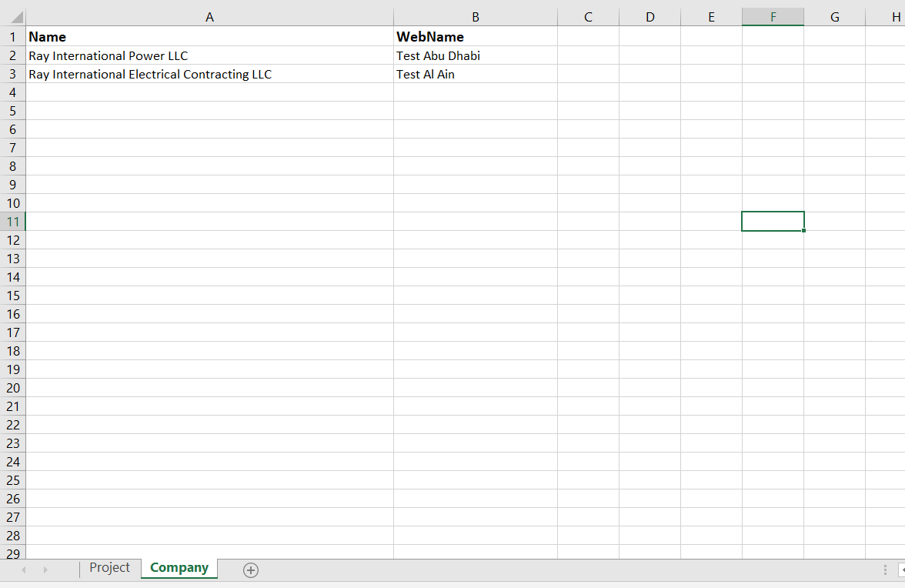This screenshot has width=905, height=588.
Task: Select the Ray International Power LLC cell
Action: [209, 56]
